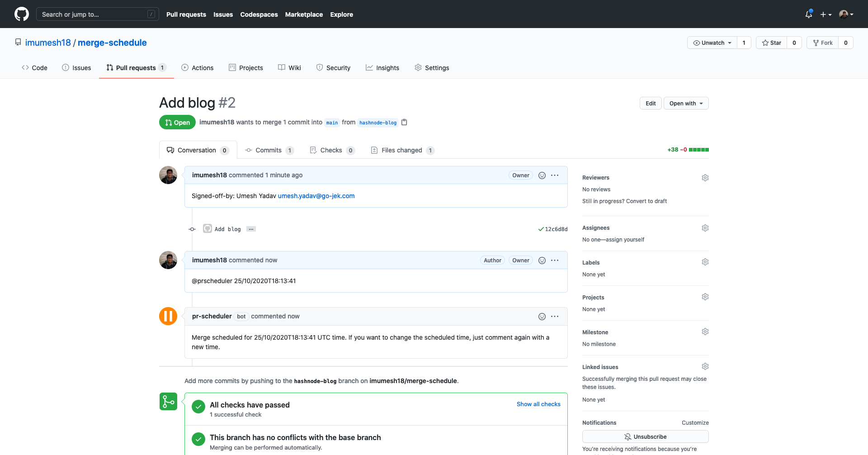The height and width of the screenshot is (455, 868).
Task: Open options menu on pr-scheduler comment
Action: [555, 317]
